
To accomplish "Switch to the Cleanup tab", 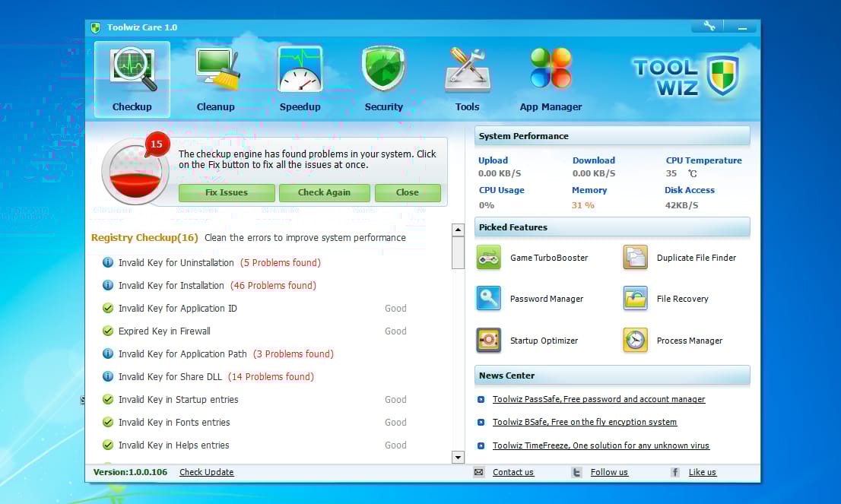I will (x=216, y=79).
